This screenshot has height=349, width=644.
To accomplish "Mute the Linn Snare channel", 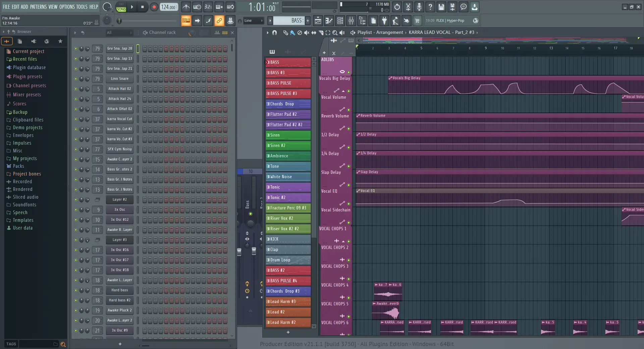I will (76, 79).
